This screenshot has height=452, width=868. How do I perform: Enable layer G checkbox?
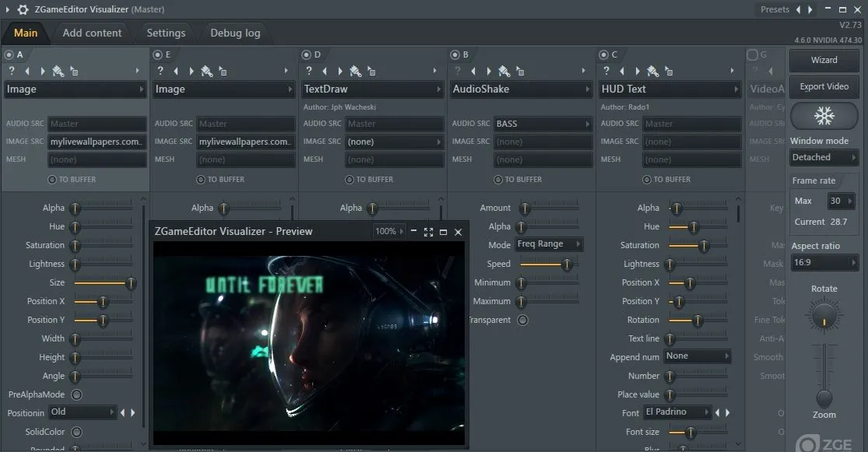[752, 54]
